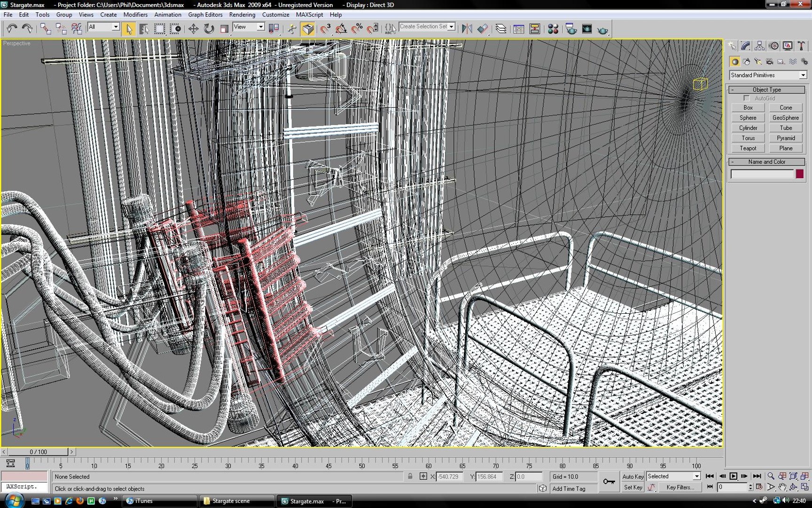The image size is (812, 508).
Task: Activate the Select and Rotate tool
Action: [209, 29]
